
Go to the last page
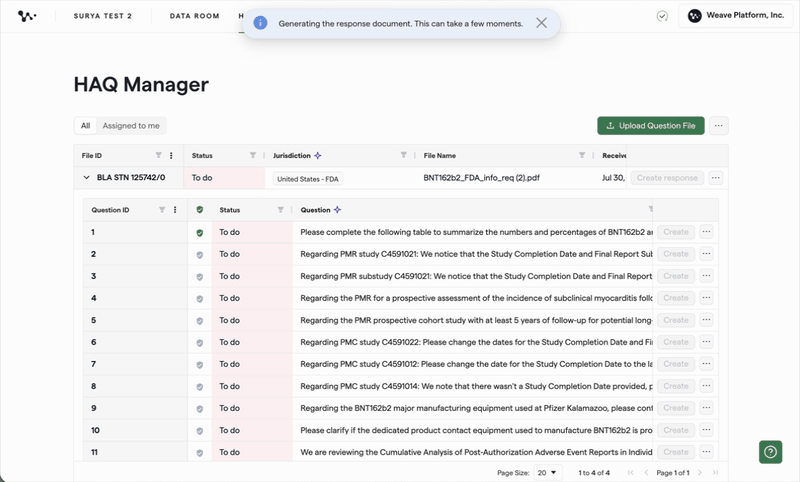[715, 472]
